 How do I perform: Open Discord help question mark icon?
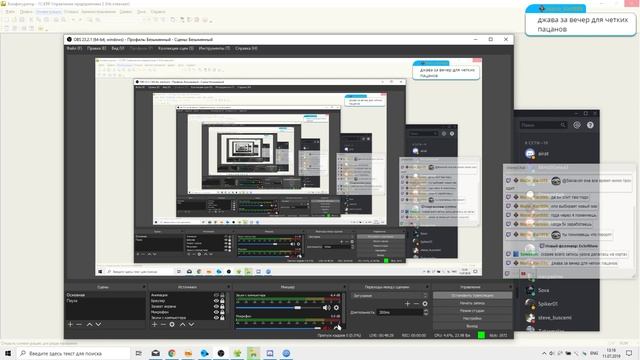[590, 125]
